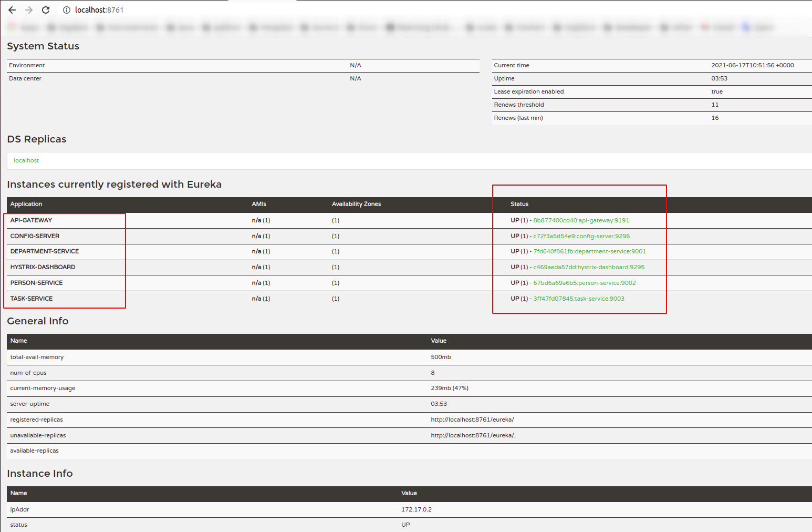The image size is (812, 532).
Task: Select the Uptime value 03:53 in System Status
Action: (x=720, y=78)
